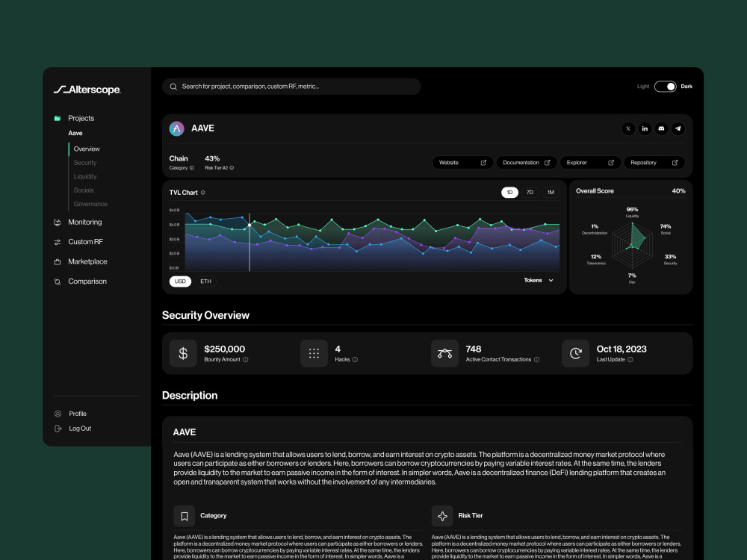Open the Documentation external link
This screenshot has width=747, height=560.
click(527, 163)
